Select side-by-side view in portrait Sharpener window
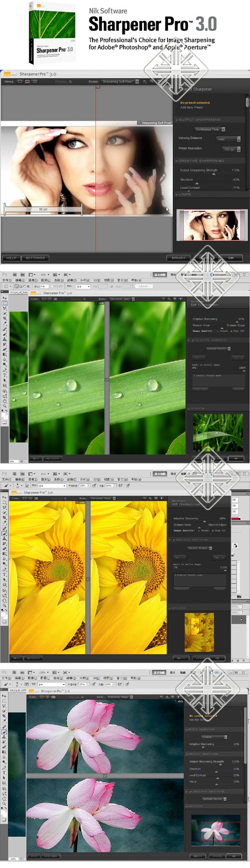 click(x=35, y=82)
